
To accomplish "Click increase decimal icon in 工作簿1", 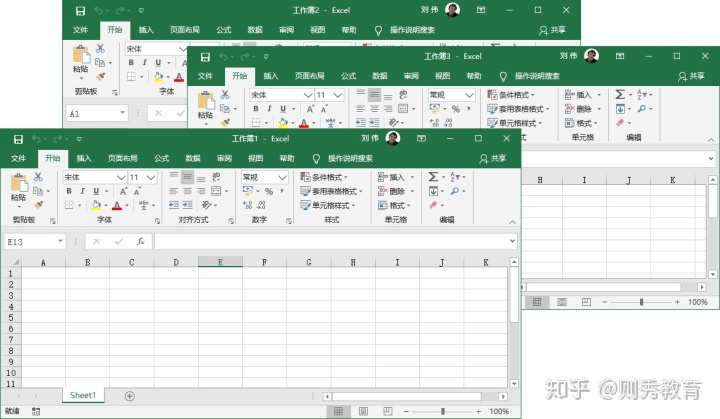I will tap(248, 205).
